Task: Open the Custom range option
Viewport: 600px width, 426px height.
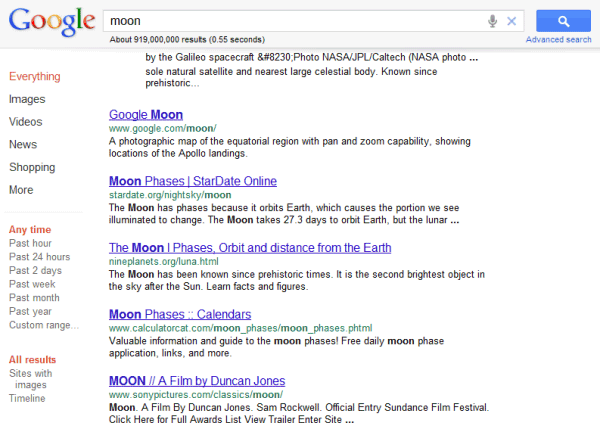Action: [x=44, y=325]
